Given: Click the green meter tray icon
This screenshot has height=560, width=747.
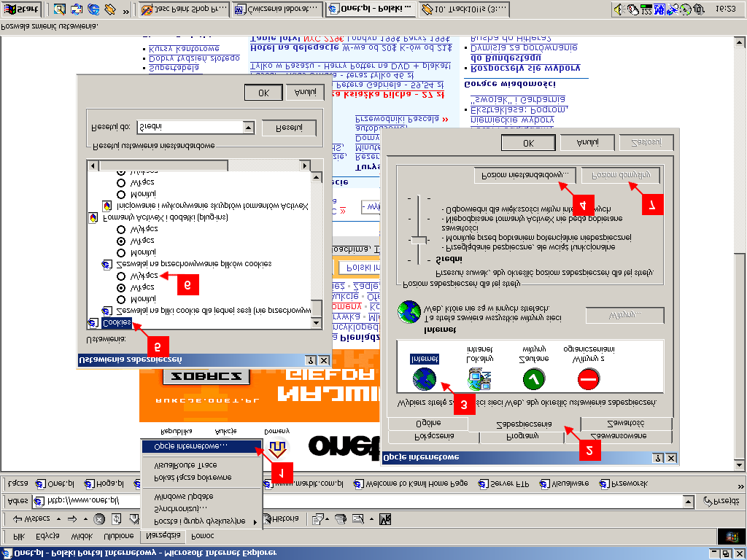Looking at the screenshot, I should [646, 9].
